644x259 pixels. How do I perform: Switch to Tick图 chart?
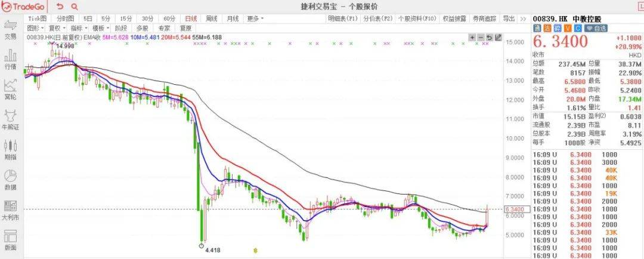tap(38, 18)
